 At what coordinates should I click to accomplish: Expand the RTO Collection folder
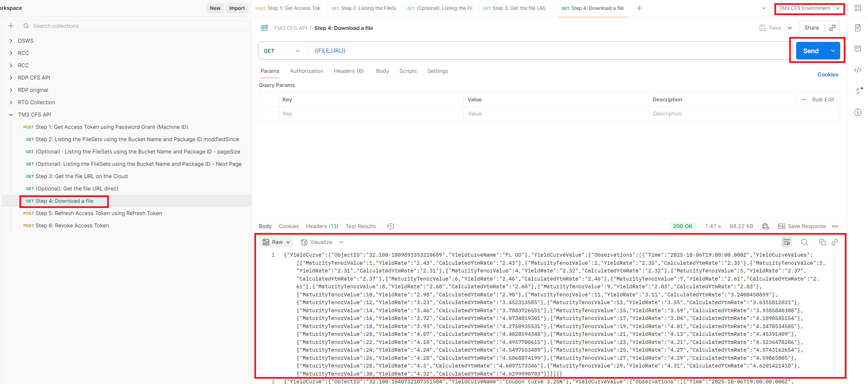coord(11,102)
